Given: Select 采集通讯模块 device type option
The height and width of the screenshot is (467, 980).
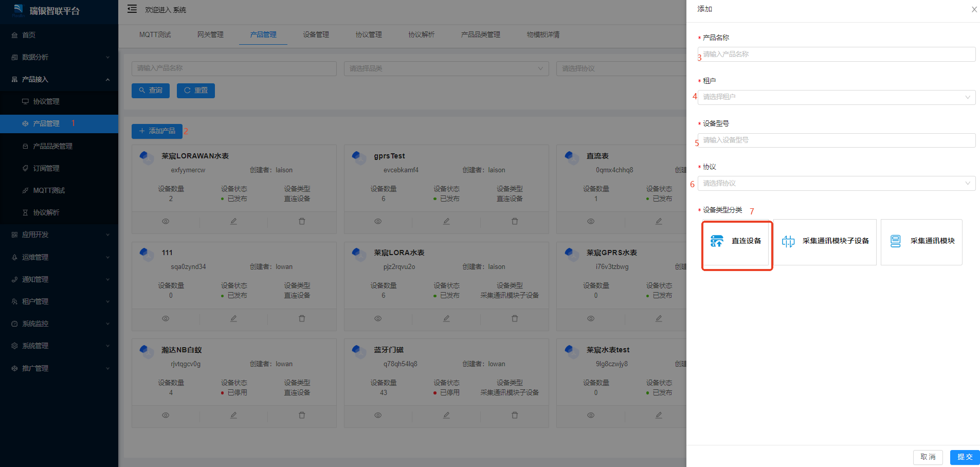Looking at the screenshot, I should 921,242.
